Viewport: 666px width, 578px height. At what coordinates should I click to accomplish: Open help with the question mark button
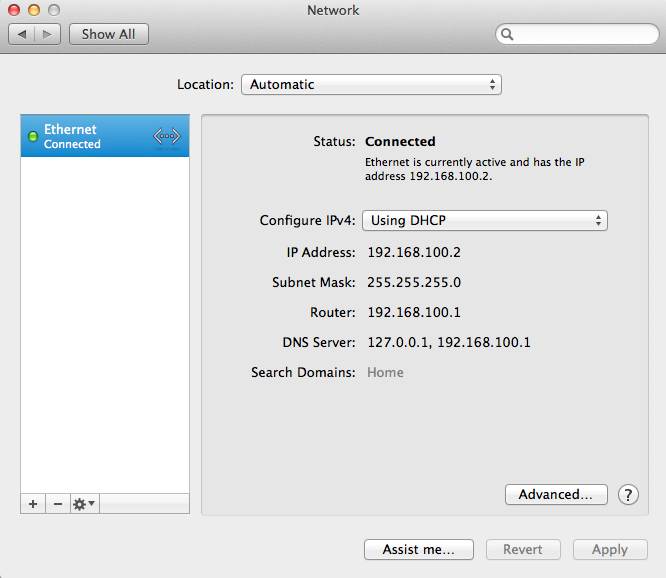point(628,494)
